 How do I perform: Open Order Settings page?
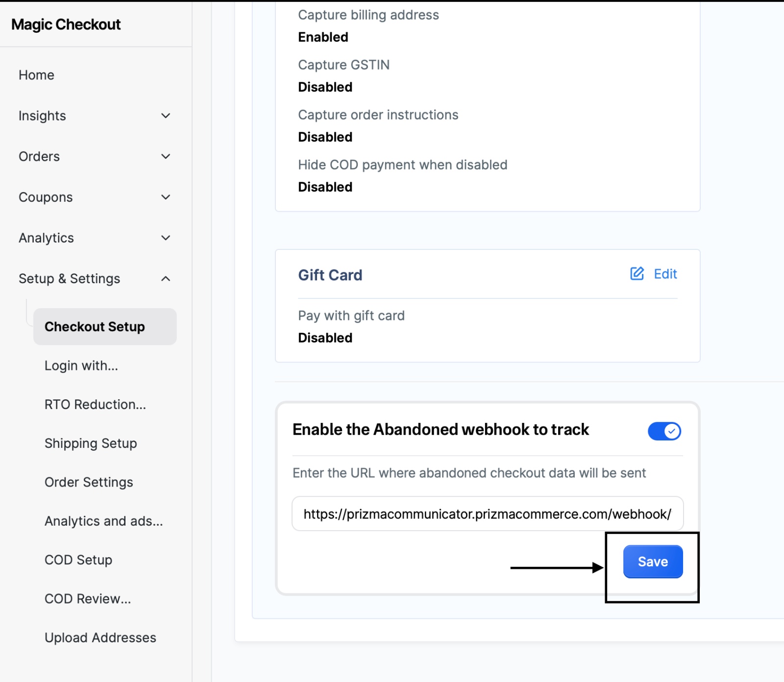[x=89, y=482]
